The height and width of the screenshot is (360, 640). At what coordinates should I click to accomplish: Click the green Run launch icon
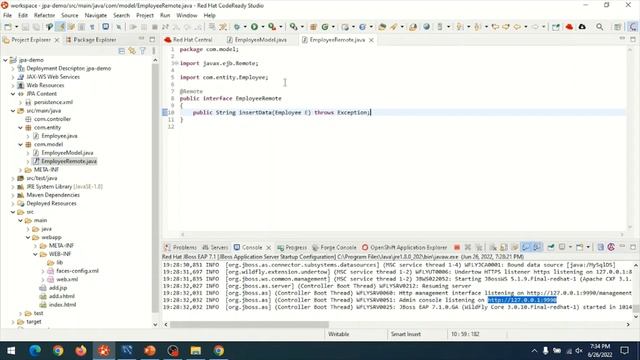point(254,27)
